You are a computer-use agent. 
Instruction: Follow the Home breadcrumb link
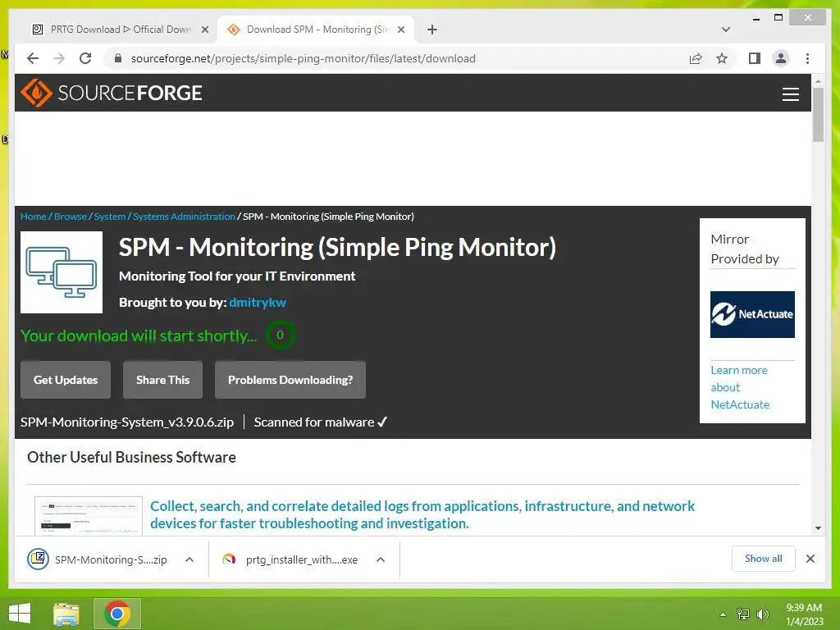[x=33, y=217]
